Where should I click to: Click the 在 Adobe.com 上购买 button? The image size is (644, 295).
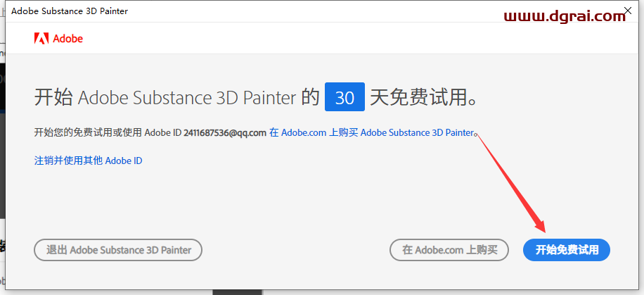pos(449,250)
